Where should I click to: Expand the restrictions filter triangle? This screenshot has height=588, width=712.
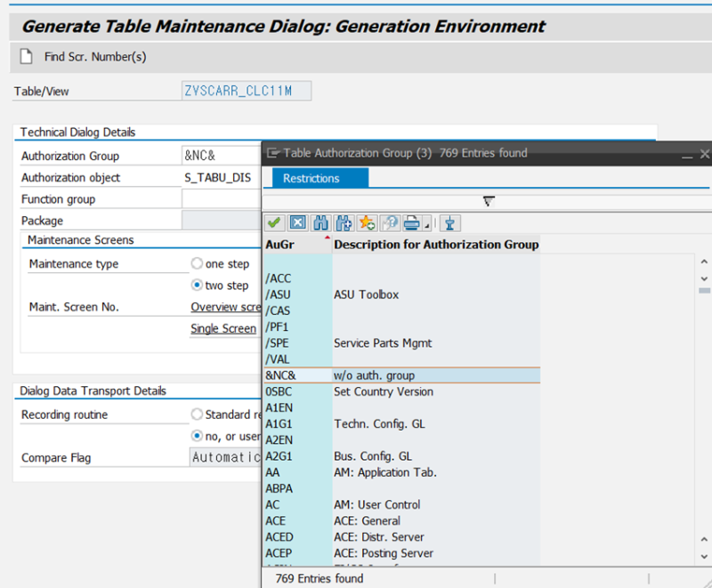[489, 201]
